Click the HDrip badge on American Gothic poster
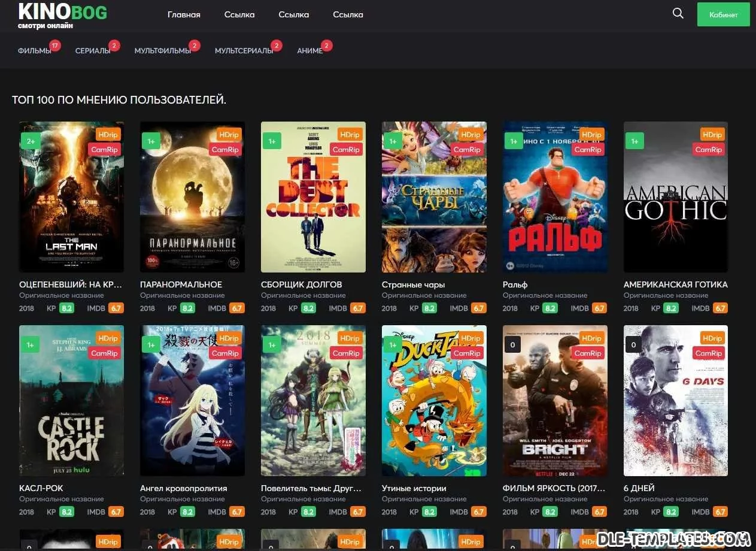756x551 pixels. [712, 135]
